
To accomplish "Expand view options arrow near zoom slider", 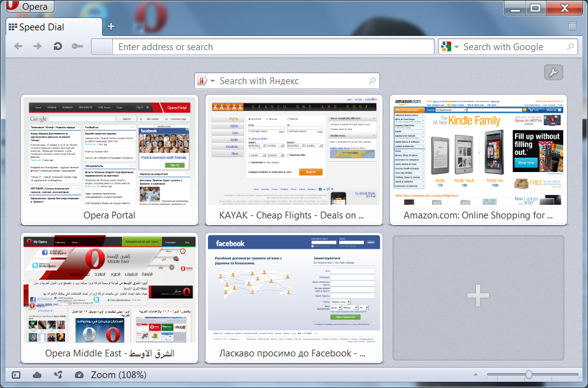I will click(x=475, y=374).
